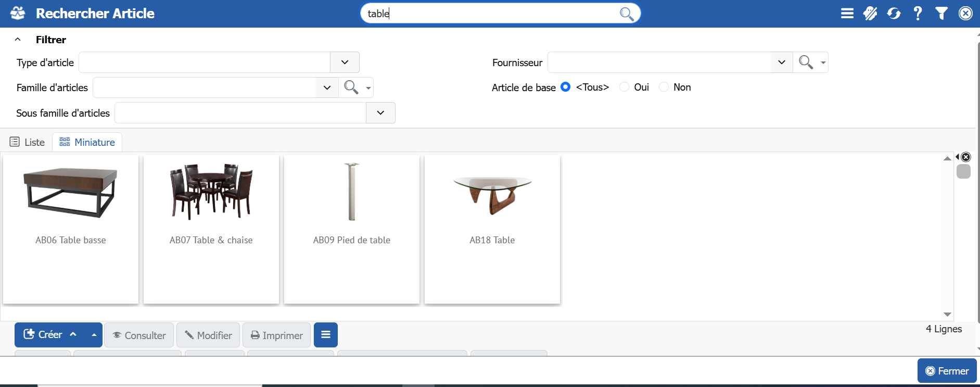
Task: Click the thumbnail panel's vertical scrollbar handle
Action: tap(963, 172)
